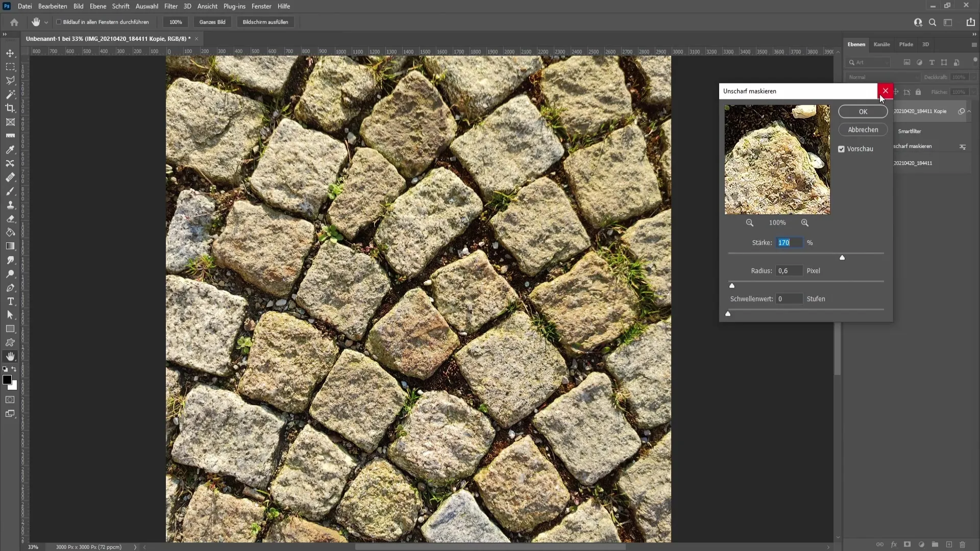Open the Bearbeiten menu
The width and height of the screenshot is (980, 551).
pyautogui.click(x=53, y=6)
